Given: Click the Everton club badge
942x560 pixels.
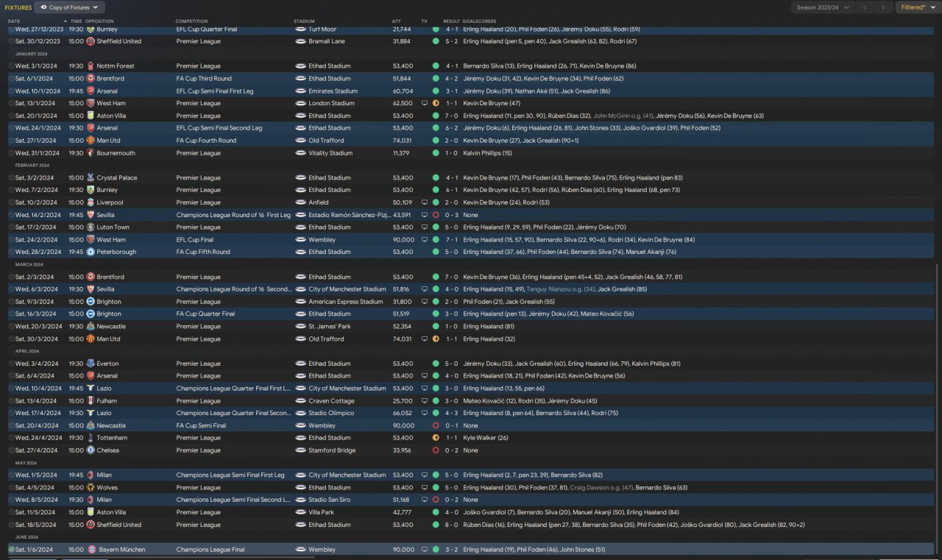Looking at the screenshot, I should coord(91,364).
